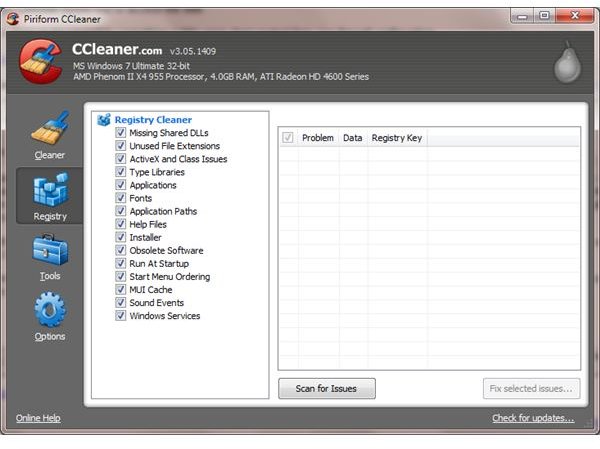The width and height of the screenshot is (600, 449).
Task: Toggle Run At Startup checkbox
Action: [x=121, y=263]
